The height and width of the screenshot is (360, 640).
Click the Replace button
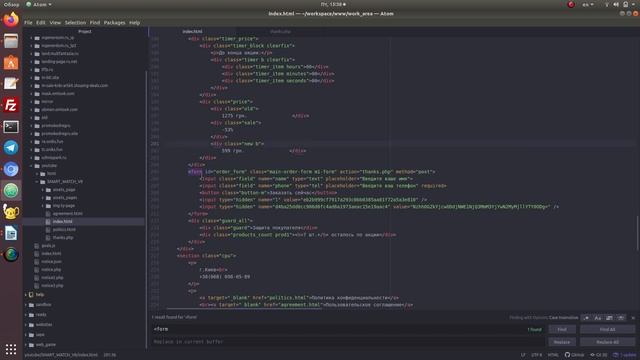pyautogui.click(x=562, y=342)
